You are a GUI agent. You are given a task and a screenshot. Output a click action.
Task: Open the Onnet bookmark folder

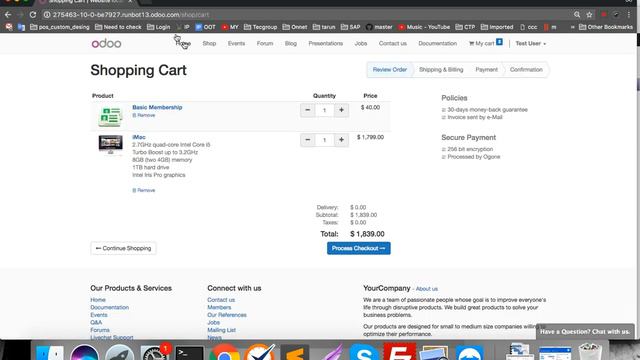295,27
